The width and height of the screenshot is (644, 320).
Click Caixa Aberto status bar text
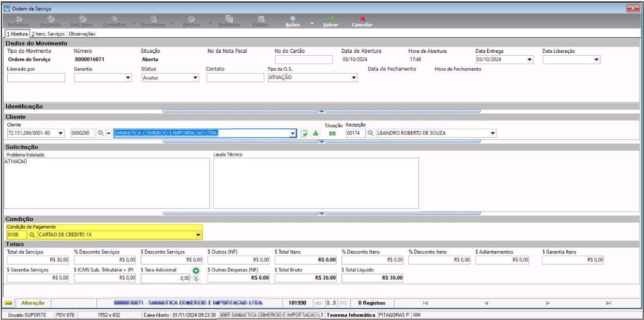tap(180, 315)
